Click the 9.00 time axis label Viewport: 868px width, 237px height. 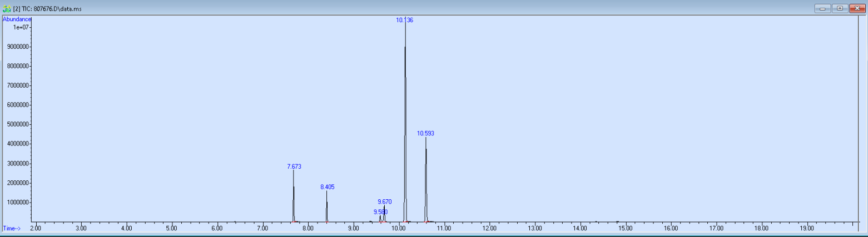point(353,228)
